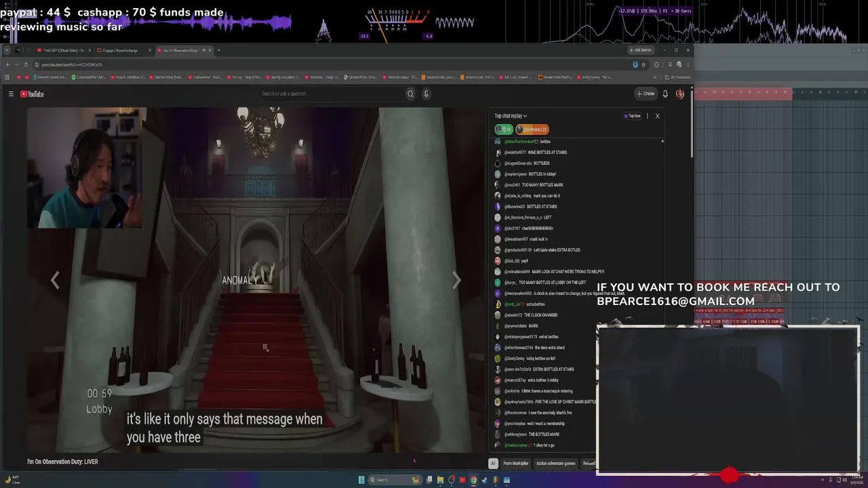Open Steam from the taskbar
This screenshot has width=868, height=488.
click(x=484, y=480)
